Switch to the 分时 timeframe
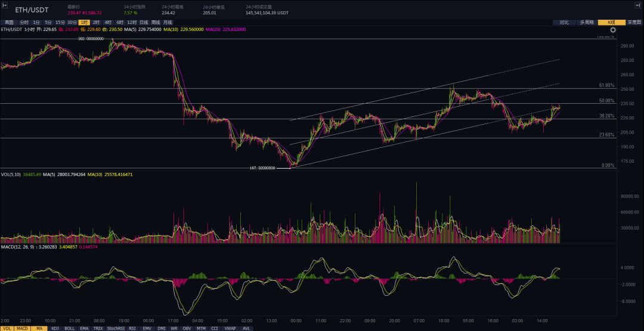Screen dimensions: 644x331 [24, 23]
